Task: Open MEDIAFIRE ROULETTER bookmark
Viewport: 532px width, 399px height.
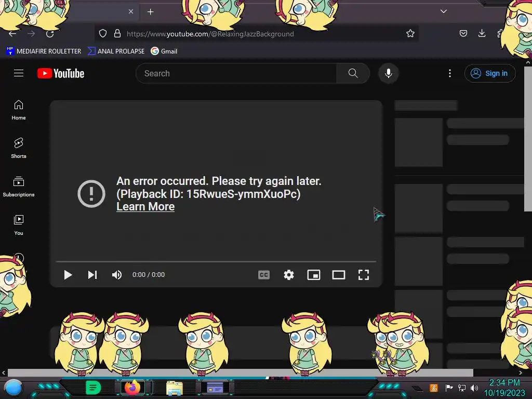Action: pos(44,51)
